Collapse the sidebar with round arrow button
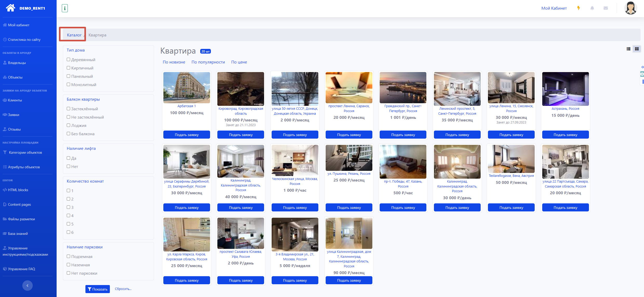This screenshot has width=644, height=297. 28,286
